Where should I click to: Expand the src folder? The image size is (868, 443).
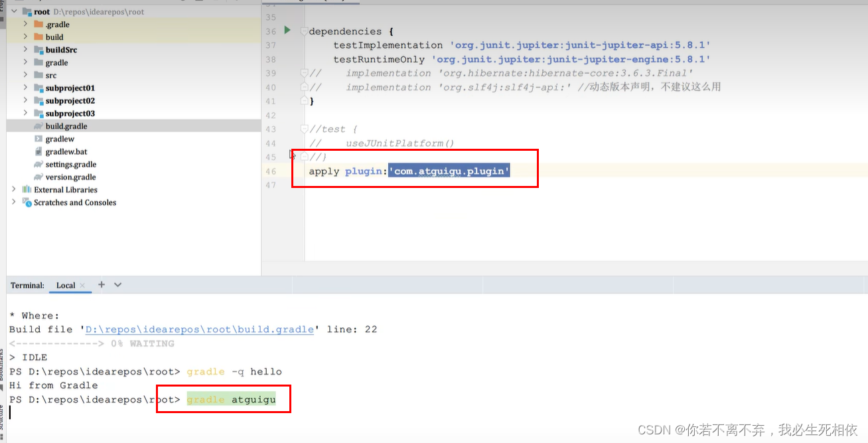click(26, 75)
